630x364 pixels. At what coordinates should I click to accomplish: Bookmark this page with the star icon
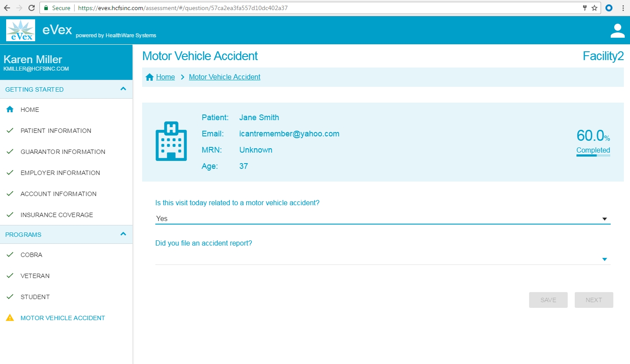coord(594,8)
